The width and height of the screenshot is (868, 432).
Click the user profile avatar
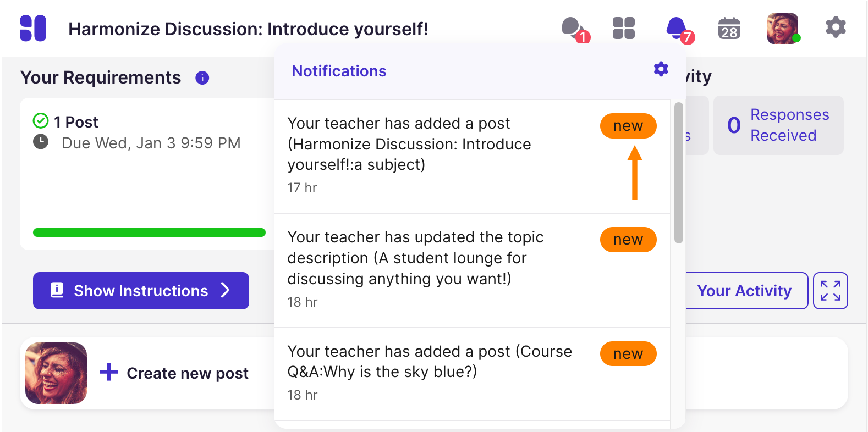[783, 29]
